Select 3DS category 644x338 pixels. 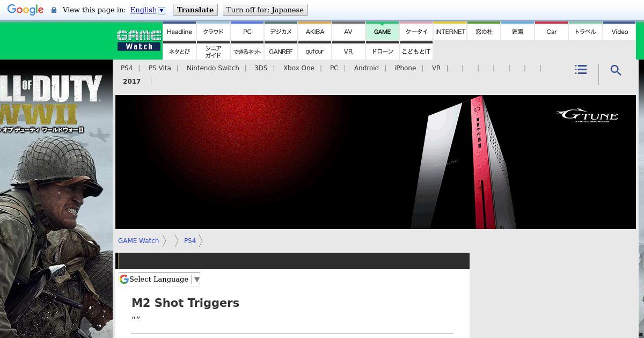(x=261, y=68)
